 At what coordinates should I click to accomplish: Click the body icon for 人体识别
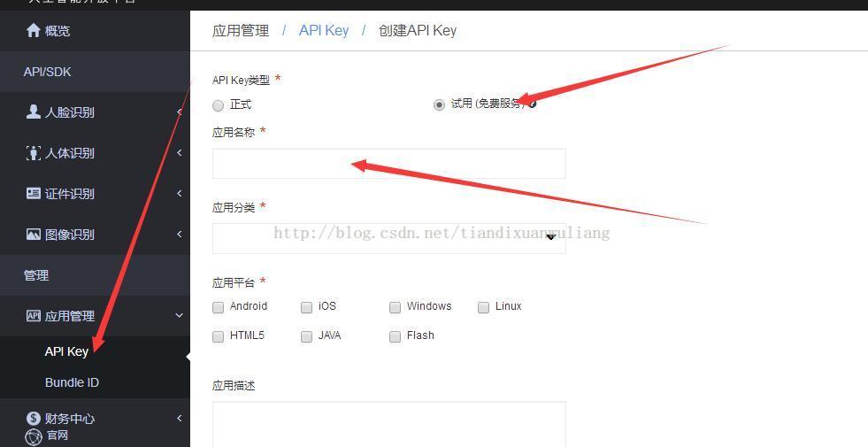[x=34, y=153]
